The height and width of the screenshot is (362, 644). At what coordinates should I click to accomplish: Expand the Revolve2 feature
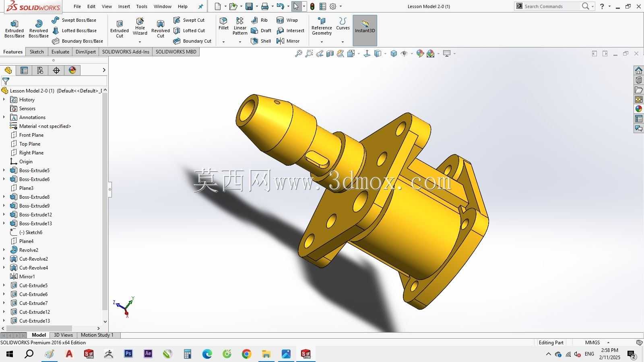click(4, 250)
